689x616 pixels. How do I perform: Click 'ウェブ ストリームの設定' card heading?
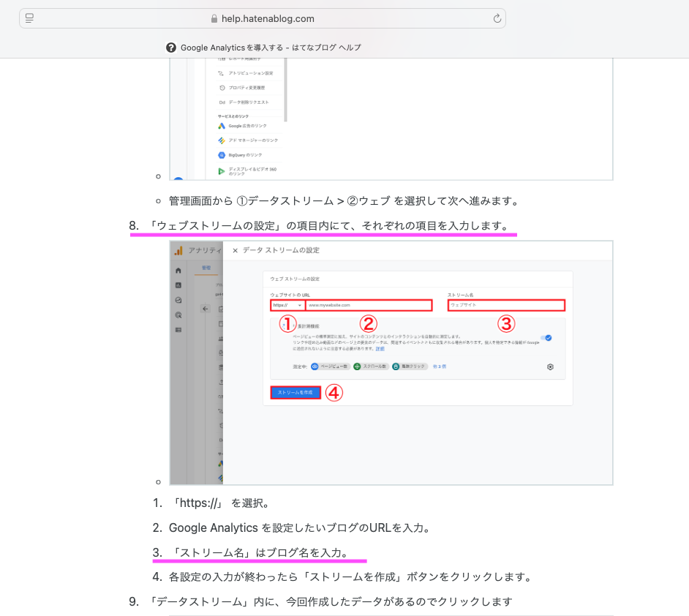tap(295, 279)
